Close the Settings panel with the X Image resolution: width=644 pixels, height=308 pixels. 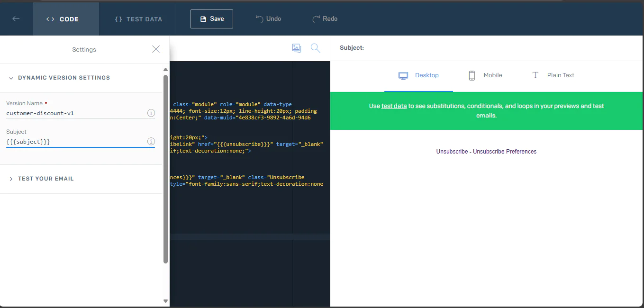[156, 49]
